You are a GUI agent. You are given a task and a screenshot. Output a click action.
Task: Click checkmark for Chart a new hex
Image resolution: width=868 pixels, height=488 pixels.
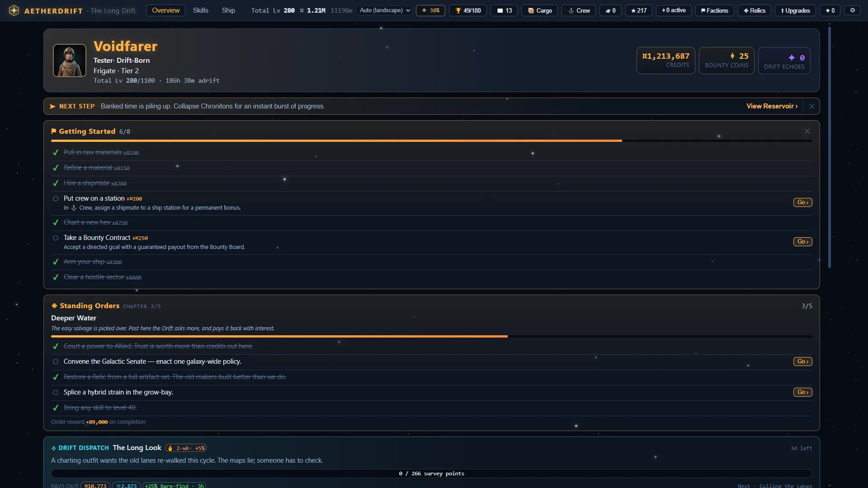[x=56, y=223]
